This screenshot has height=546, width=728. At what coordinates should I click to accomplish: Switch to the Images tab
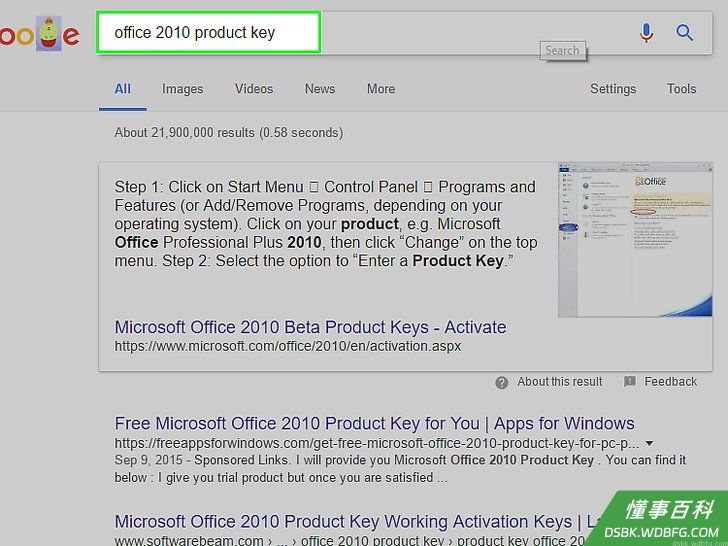pyautogui.click(x=182, y=89)
